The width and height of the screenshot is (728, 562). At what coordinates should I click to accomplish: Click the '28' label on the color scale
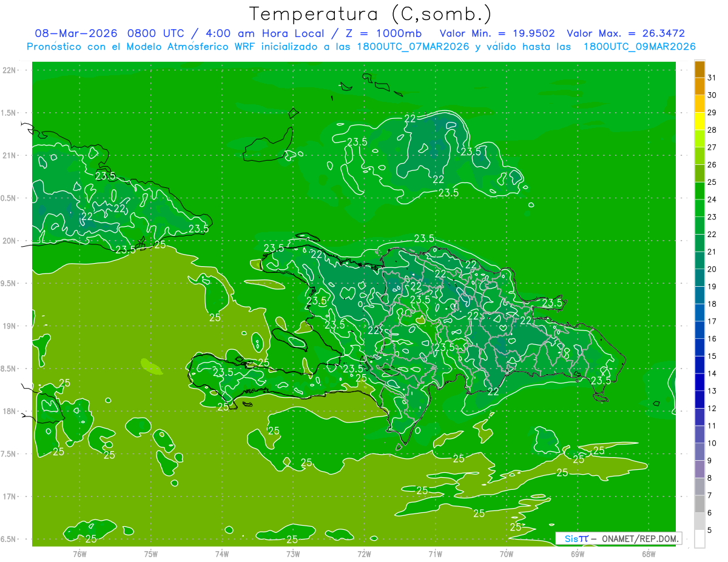pos(712,130)
